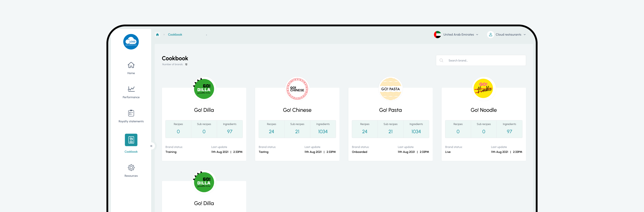This screenshot has width=644, height=212.
Task: Follow the Cookbook breadcrumb link
Action: click(x=175, y=35)
